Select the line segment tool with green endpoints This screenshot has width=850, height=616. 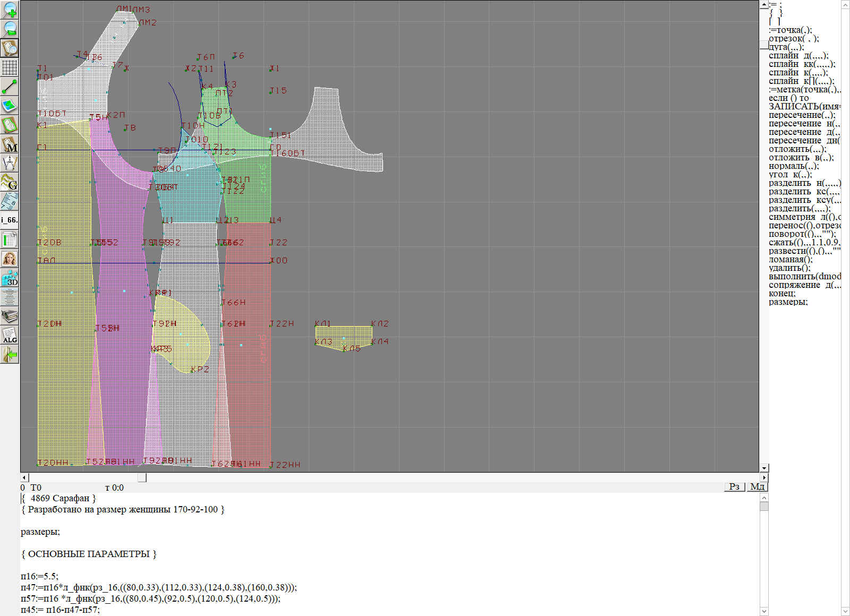(x=10, y=87)
